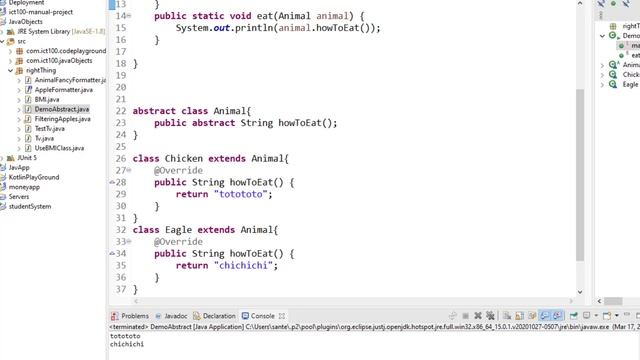The width and height of the screenshot is (640, 360).
Task: Collapse the eat method at line 14
Action: coord(129,16)
